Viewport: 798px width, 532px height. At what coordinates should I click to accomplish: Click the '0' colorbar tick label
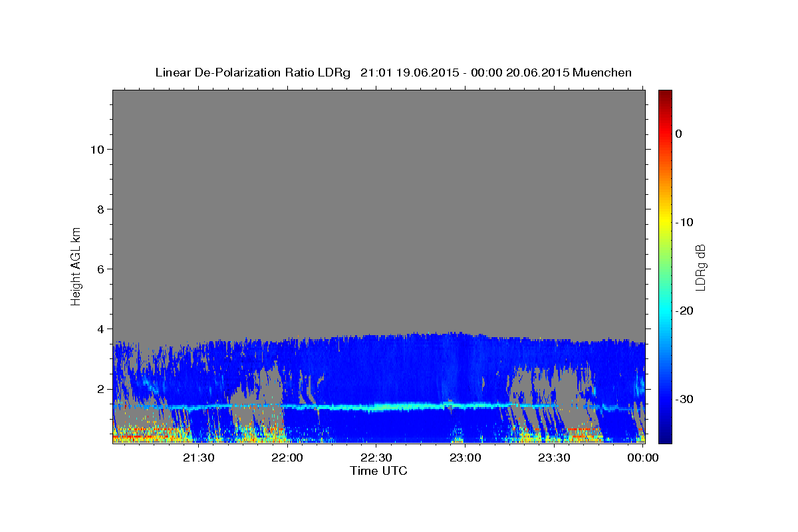coord(679,134)
